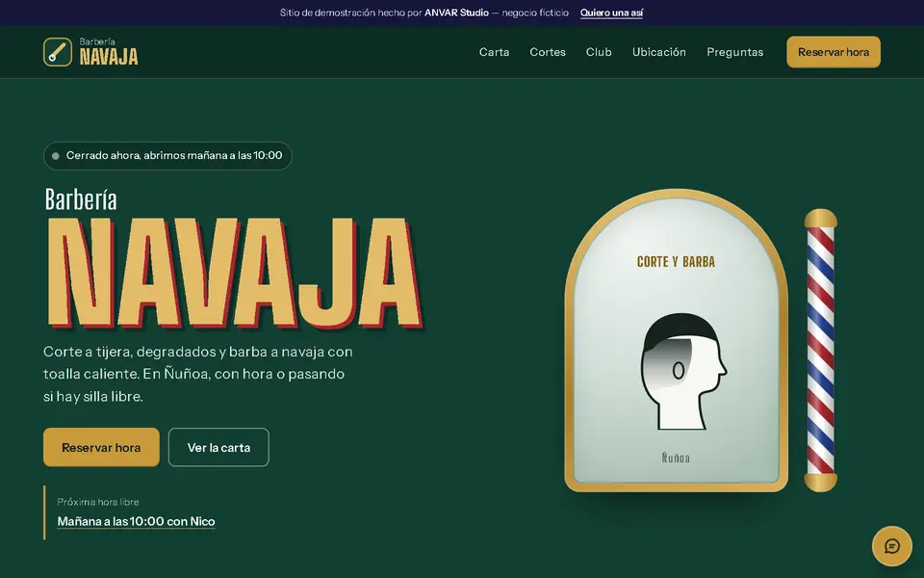The height and width of the screenshot is (578, 924).
Task: Click the NAVAJA wordmark in the header
Action: click(x=109, y=57)
